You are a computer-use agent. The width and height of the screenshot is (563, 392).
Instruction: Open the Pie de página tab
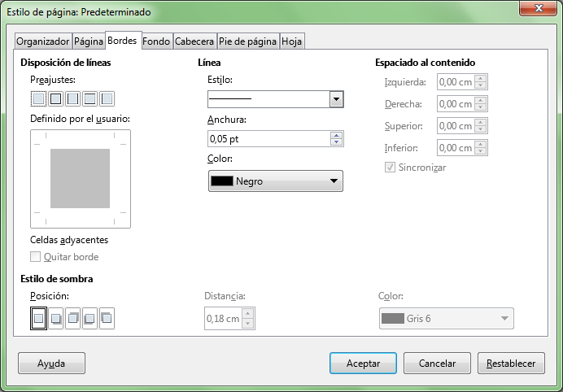pyautogui.click(x=247, y=41)
